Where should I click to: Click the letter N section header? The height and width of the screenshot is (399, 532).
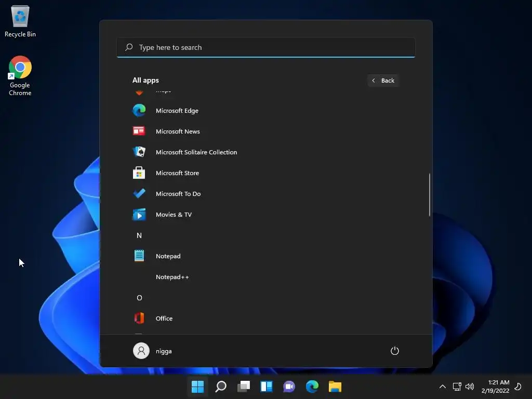[x=139, y=235]
